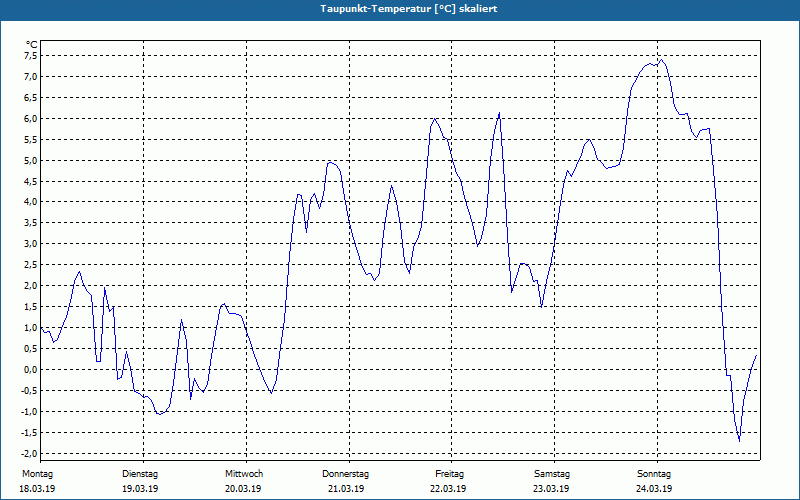Click the 6,0 y-axis value
Screen dimensions: 800x500
click(x=31, y=118)
